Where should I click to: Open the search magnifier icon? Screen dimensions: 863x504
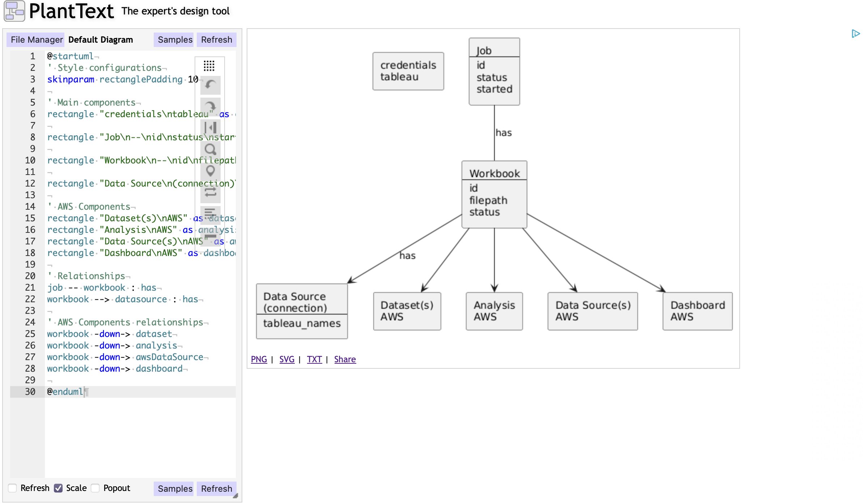click(x=211, y=150)
